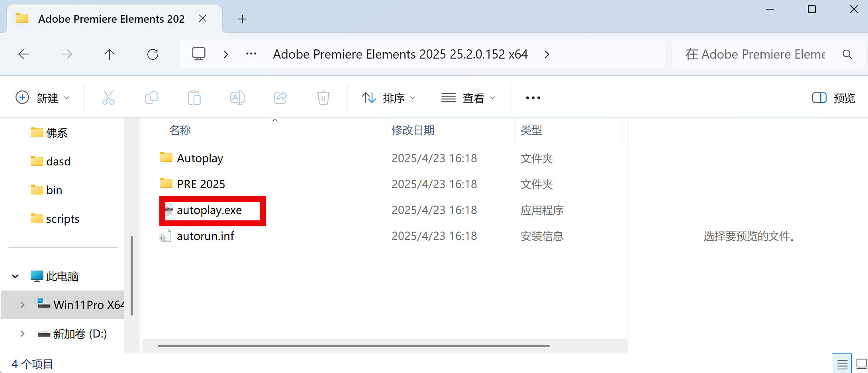Image resolution: width=868 pixels, height=373 pixels.
Task: Click the Cut scissors icon
Action: coord(108,98)
